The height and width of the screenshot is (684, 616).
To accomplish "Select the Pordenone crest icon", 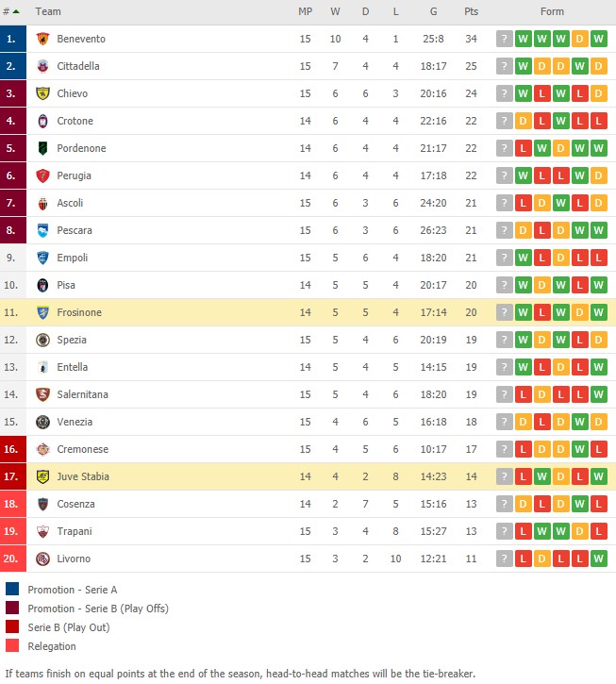I will pyautogui.click(x=42, y=148).
